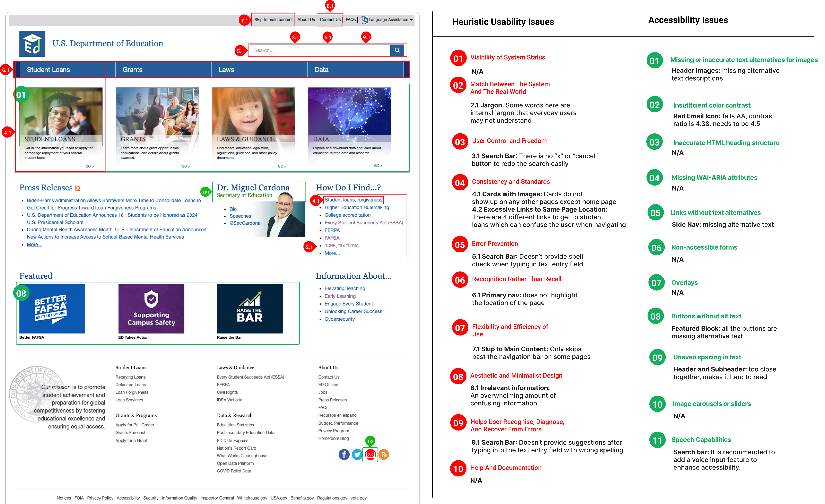The width and height of the screenshot is (825, 504).
Task: Click the RSS icon next to Press Releases
Action: (78, 188)
